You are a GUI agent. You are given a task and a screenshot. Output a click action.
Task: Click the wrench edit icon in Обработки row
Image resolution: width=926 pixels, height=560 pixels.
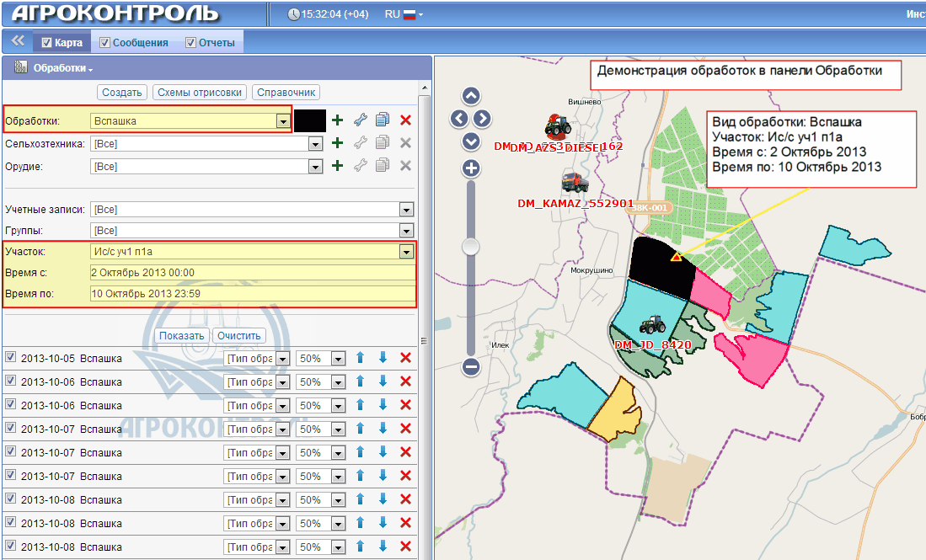point(361,120)
